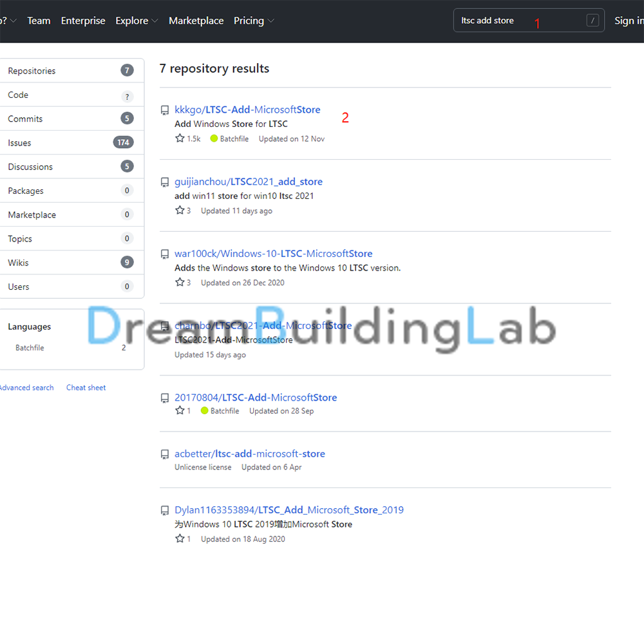Viewport: 644px width, 644px height.
Task: Open Marketplace in the top navigation
Action: click(196, 21)
